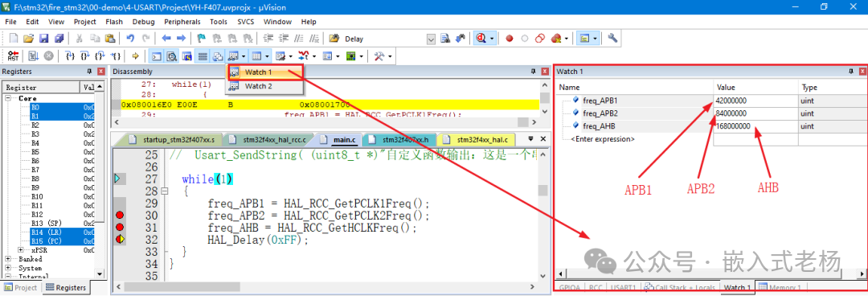Image resolution: width=868 pixels, height=296 pixels.
Task: Save the current file via toolbar
Action: click(43, 39)
